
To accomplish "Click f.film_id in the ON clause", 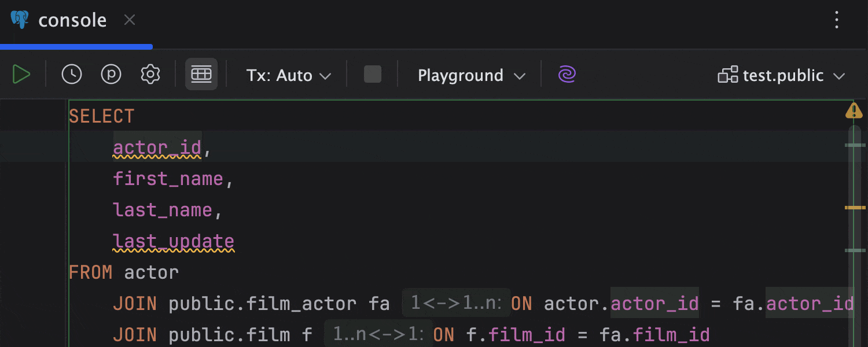I will (x=516, y=335).
